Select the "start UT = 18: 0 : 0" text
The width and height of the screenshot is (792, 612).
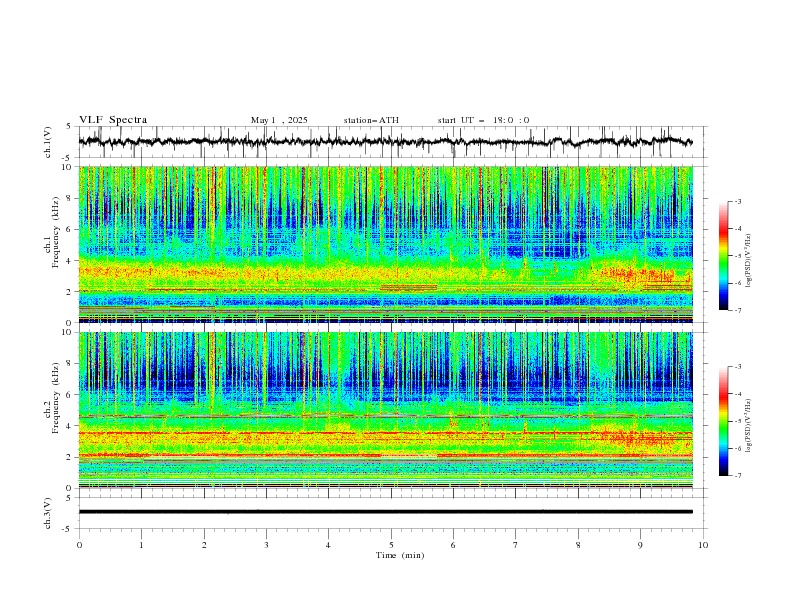click(x=483, y=120)
